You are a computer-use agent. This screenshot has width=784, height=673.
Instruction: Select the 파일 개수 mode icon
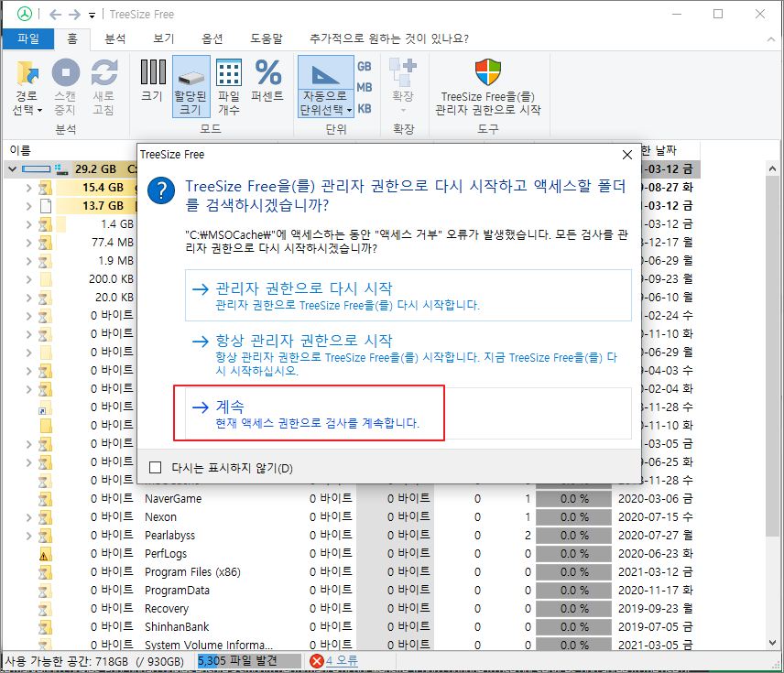coord(229,72)
